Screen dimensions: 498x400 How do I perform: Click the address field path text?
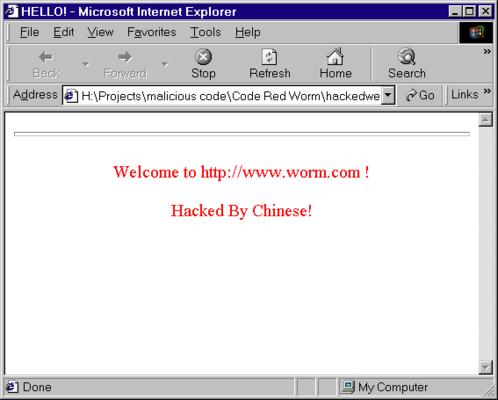(x=230, y=96)
